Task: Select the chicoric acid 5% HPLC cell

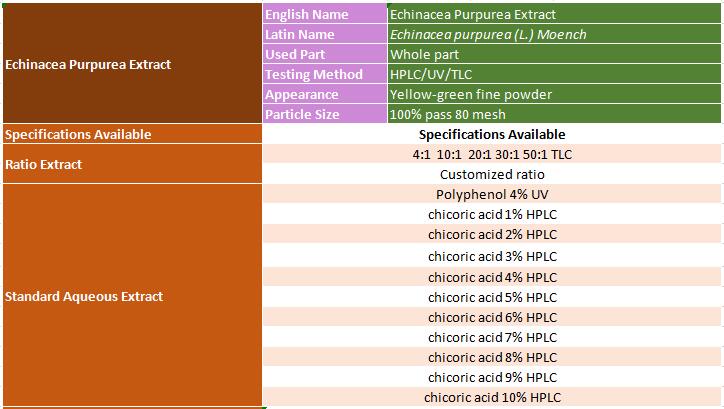Action: [x=492, y=297]
